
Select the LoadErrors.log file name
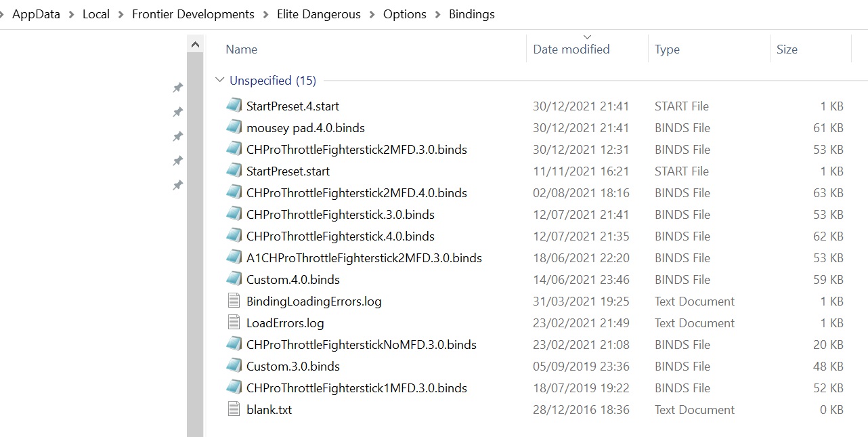285,322
